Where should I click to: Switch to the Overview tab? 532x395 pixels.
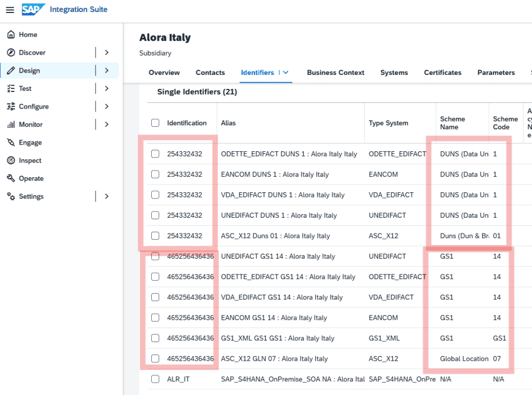click(x=164, y=73)
